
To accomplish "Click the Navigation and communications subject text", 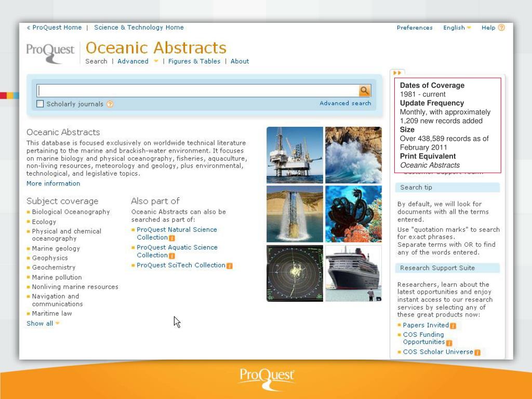I will 57,300.
